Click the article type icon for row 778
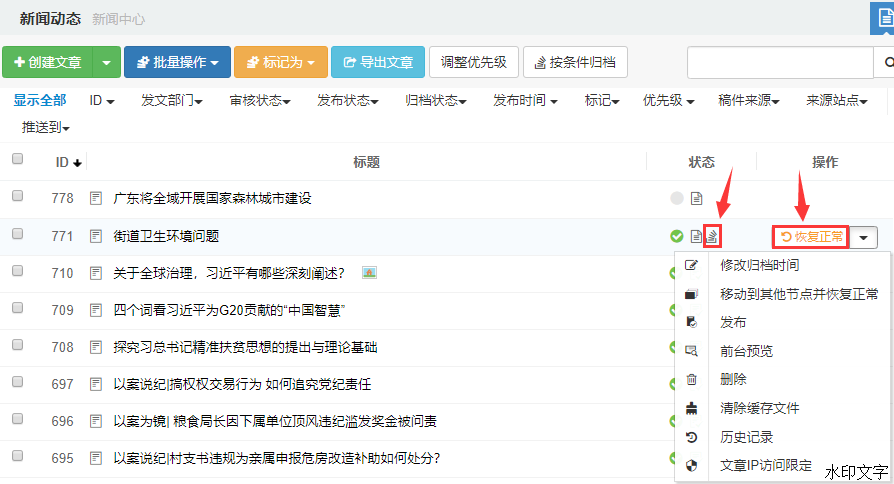 [96, 198]
